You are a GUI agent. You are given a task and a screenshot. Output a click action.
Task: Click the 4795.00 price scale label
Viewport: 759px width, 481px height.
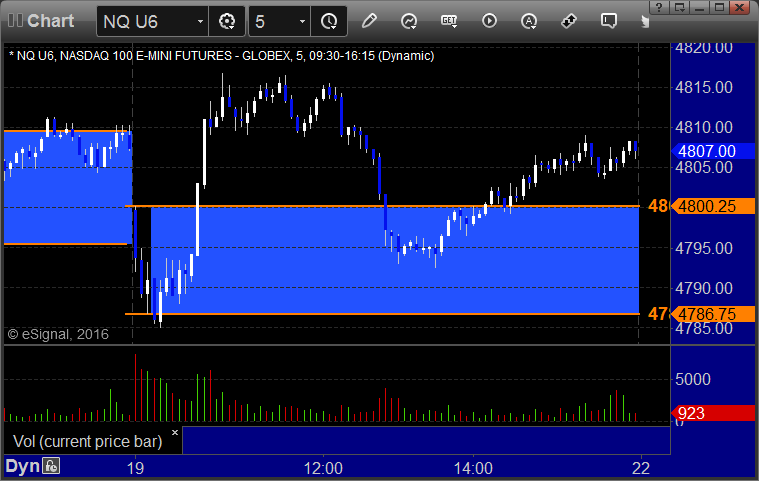click(703, 248)
